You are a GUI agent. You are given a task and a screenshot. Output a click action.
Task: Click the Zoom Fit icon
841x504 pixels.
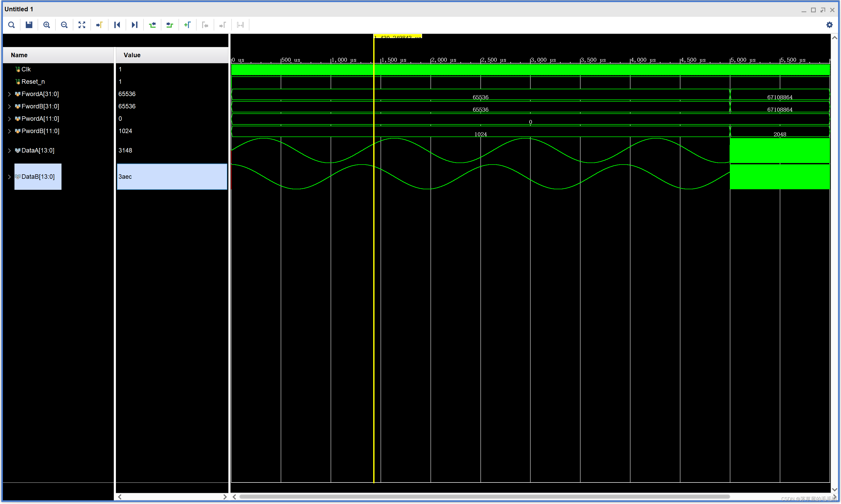point(82,25)
